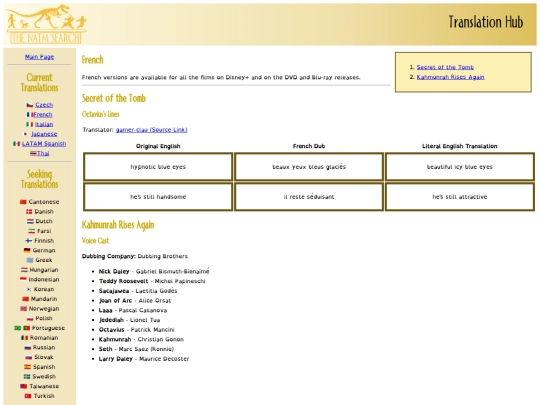Click the French section heading
Viewport: 540px width, 405px height.
[x=92, y=60]
